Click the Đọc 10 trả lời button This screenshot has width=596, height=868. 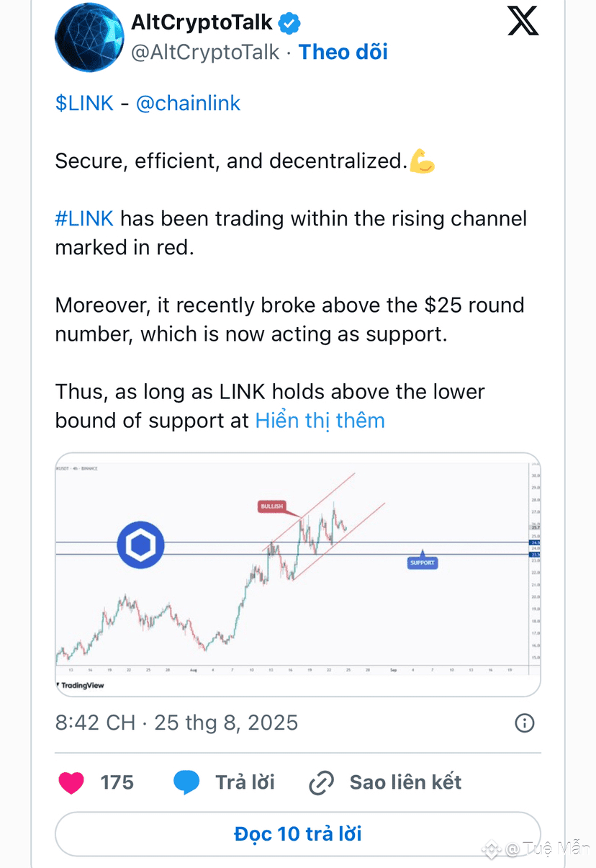tap(298, 834)
